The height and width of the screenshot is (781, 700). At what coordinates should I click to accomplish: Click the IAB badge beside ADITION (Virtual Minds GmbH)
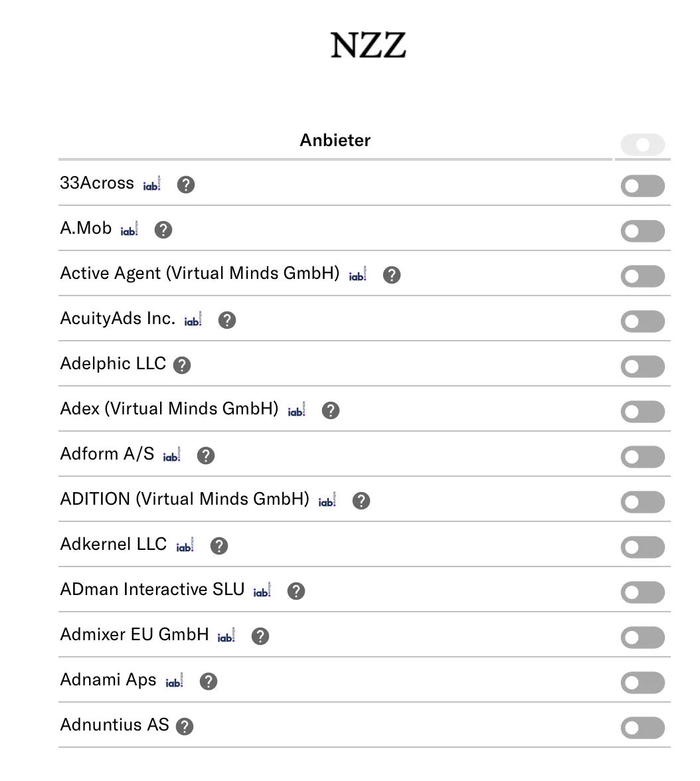coord(327,501)
